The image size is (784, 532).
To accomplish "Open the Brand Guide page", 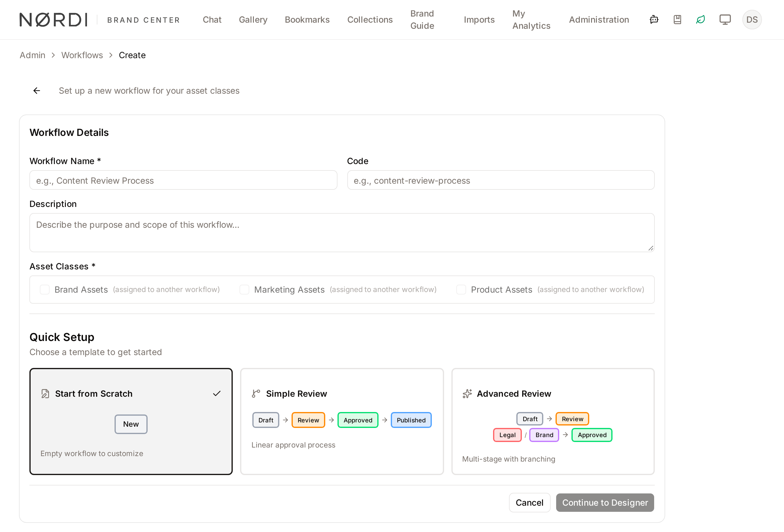I will coord(422,20).
